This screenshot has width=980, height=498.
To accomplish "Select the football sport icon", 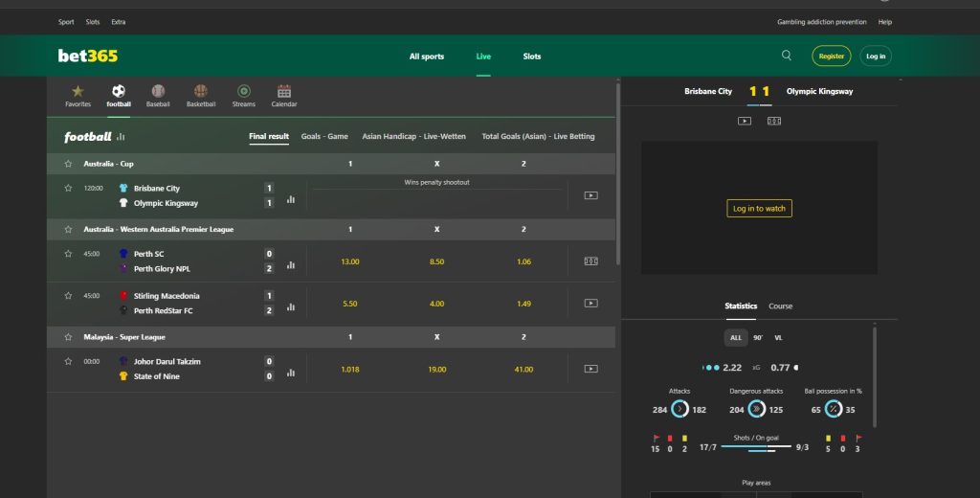I will pyautogui.click(x=119, y=96).
